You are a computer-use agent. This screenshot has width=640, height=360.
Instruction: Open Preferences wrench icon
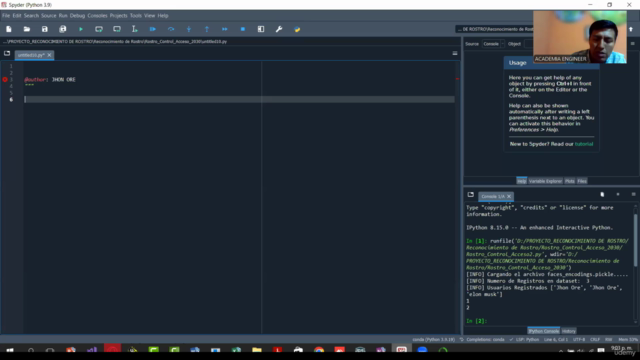[x=279, y=29]
